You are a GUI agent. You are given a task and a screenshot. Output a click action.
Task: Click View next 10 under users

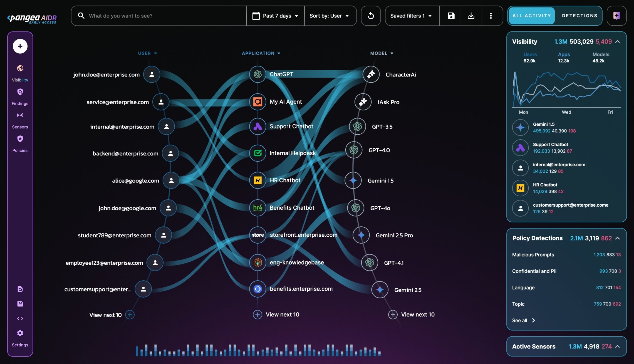[x=112, y=315]
